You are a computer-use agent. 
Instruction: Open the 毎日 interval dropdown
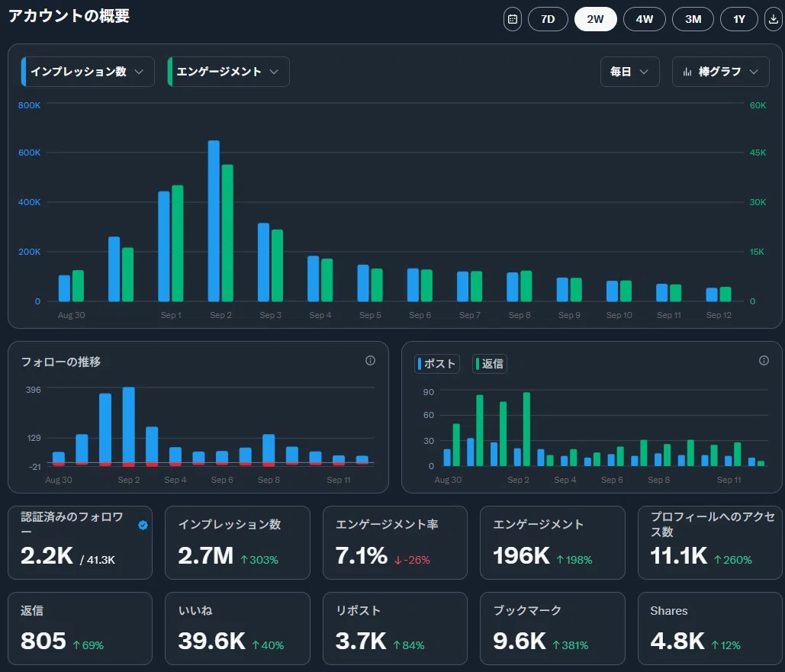(630, 72)
